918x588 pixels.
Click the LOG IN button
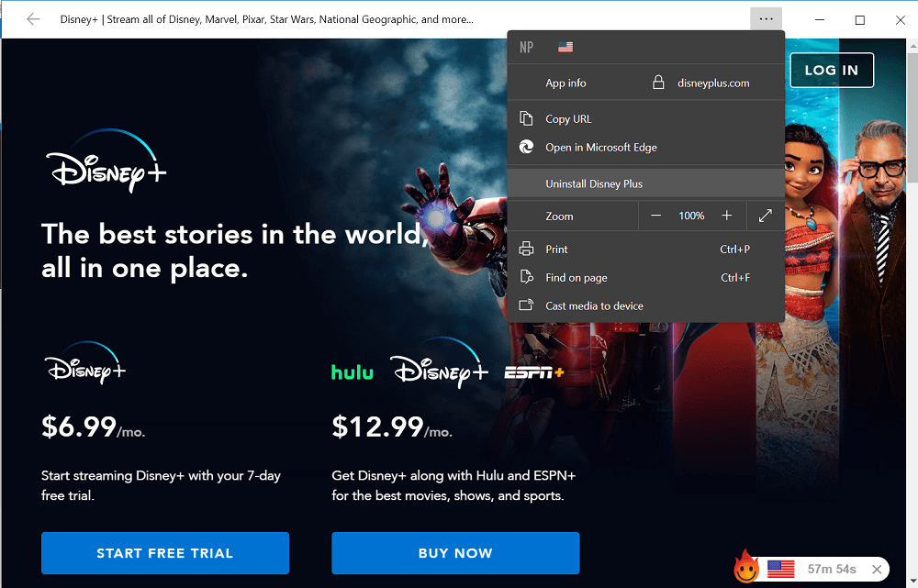832,71
